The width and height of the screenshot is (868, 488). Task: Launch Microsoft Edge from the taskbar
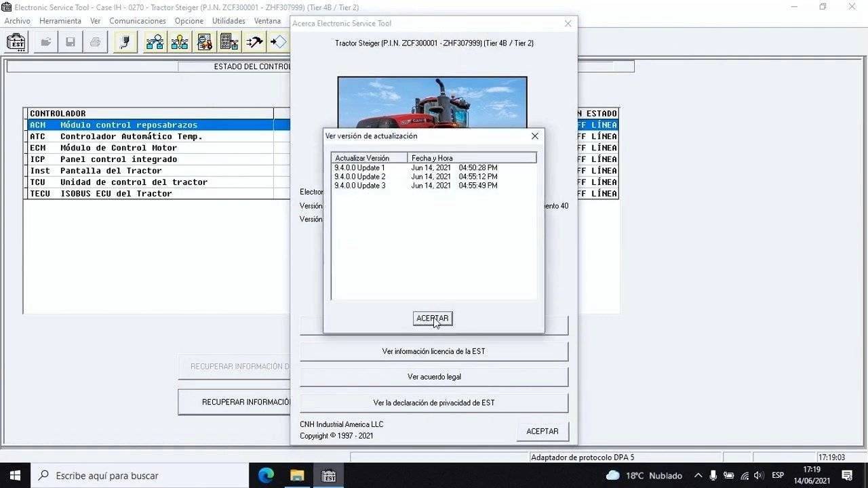click(x=266, y=475)
